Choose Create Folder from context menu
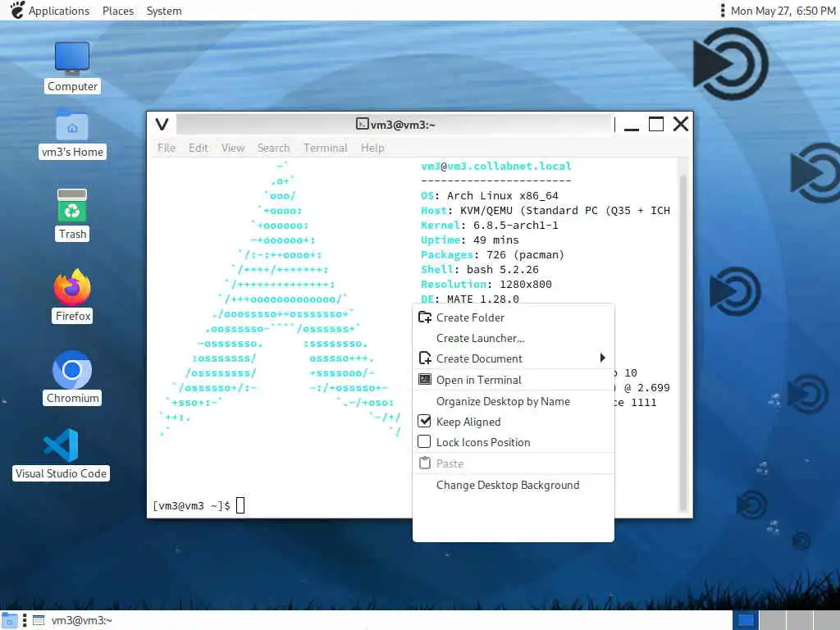 coord(514,317)
